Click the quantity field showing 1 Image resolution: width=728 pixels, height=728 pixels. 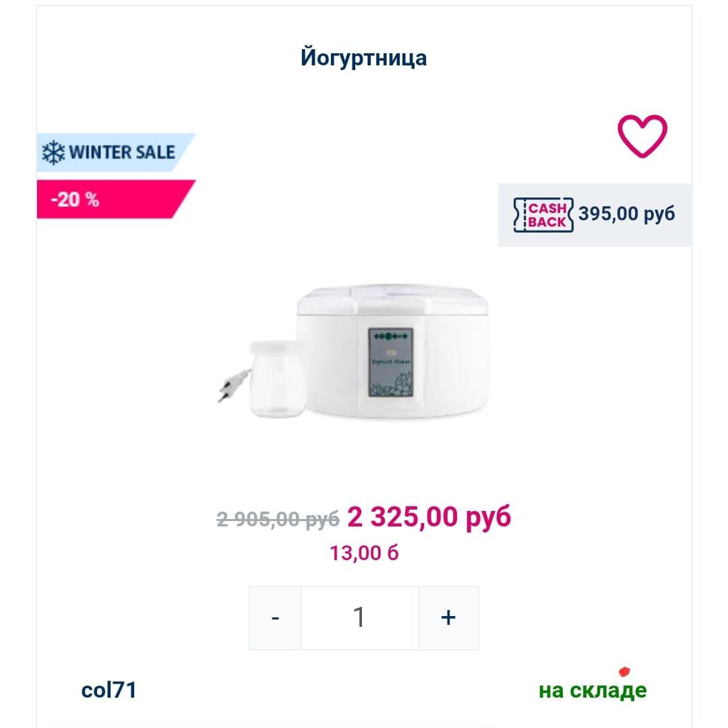coord(360,618)
